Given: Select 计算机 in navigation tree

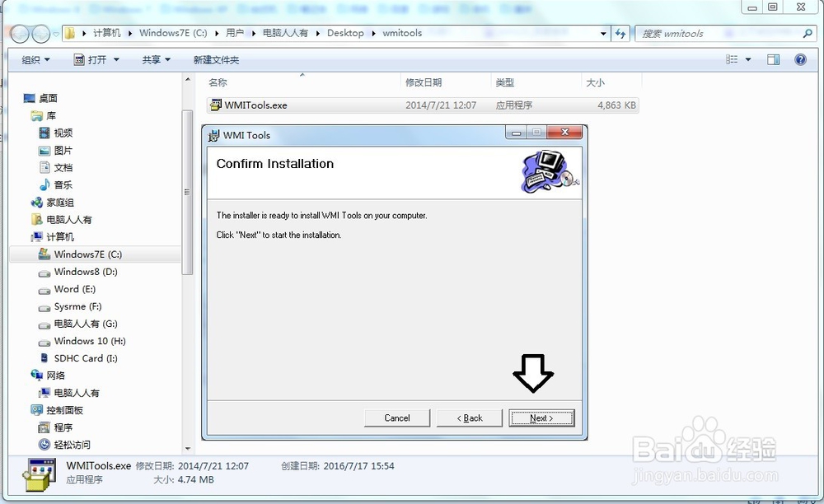Looking at the screenshot, I should pyautogui.click(x=60, y=237).
